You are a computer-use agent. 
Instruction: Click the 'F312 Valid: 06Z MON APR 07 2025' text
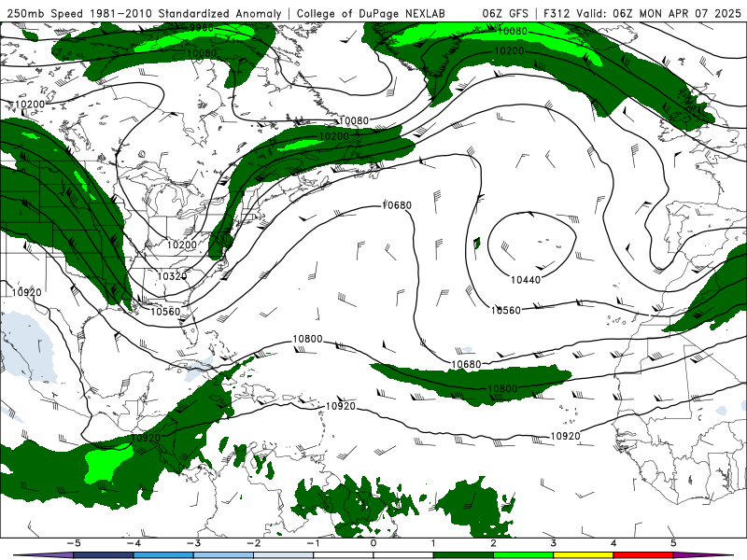(x=642, y=13)
